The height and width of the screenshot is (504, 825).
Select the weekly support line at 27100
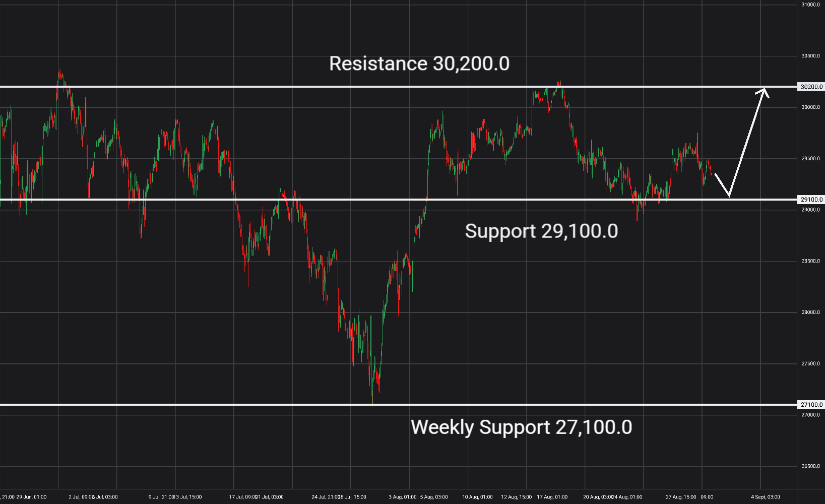(398, 405)
